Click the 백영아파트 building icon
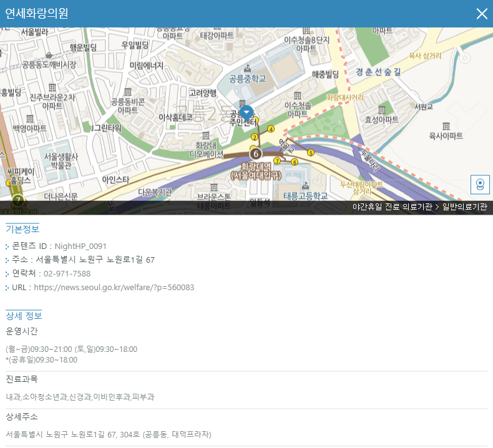This screenshot has width=493, height=448. [30, 119]
